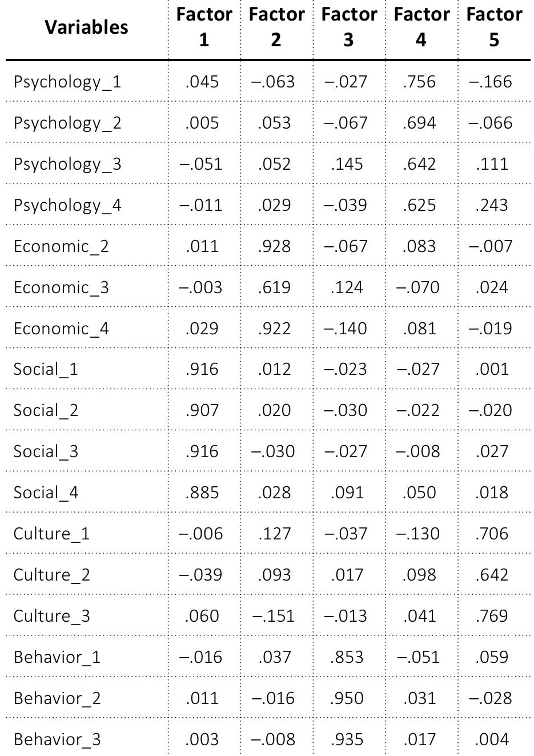This screenshot has width=534, height=756.
Task: Select the Behavior_2 row label
Action: point(57,698)
